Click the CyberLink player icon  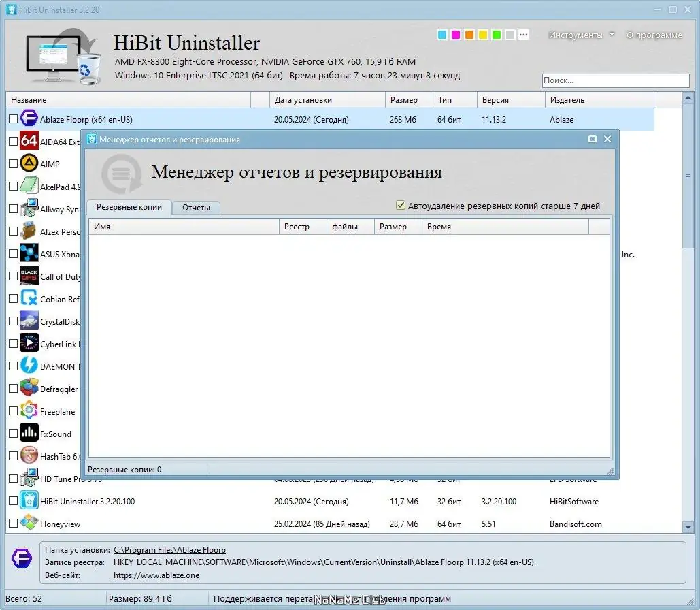point(29,343)
